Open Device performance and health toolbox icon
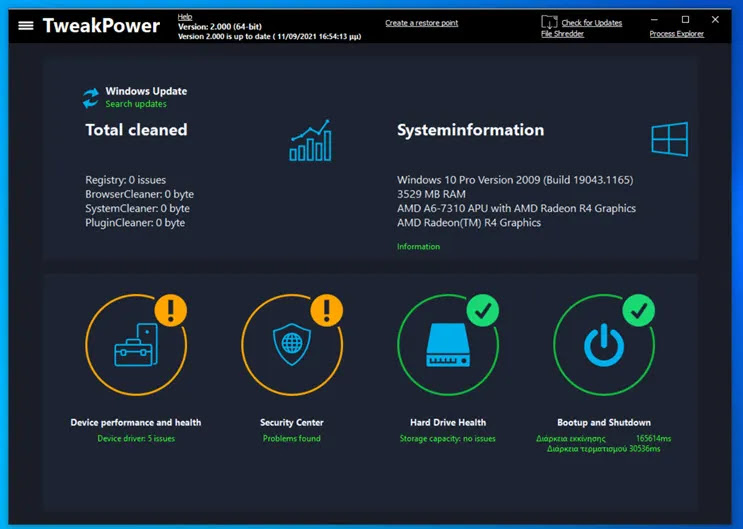The height and width of the screenshot is (529, 743). [136, 345]
